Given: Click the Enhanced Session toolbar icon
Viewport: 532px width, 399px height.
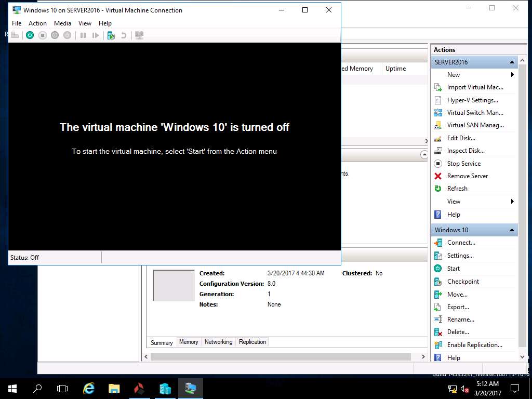Looking at the screenshot, I should click(x=139, y=35).
